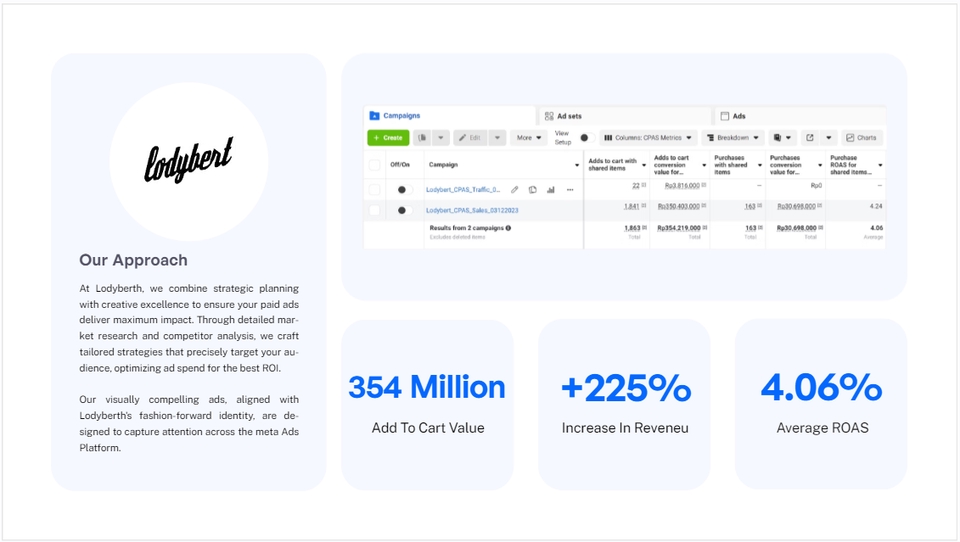Open the Campaign column header dropdown arrow
The height and width of the screenshot is (542, 960).
click(577, 165)
